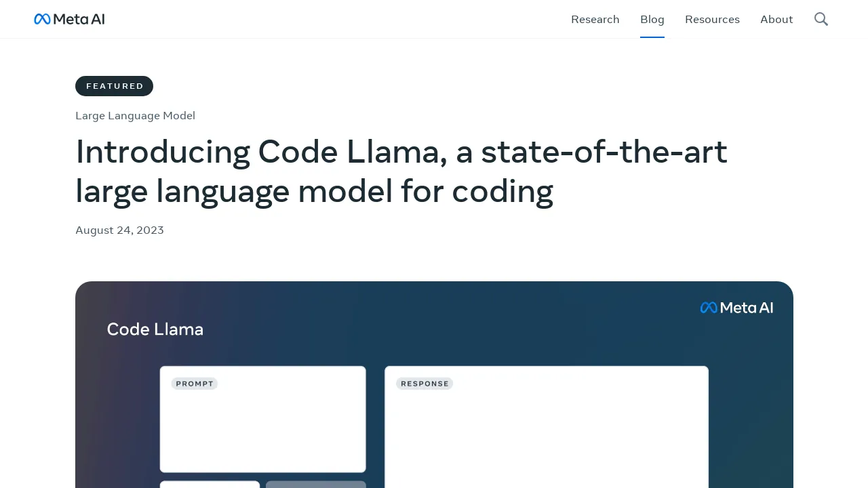Click the RESPONSE label pill
Image resolution: width=868 pixels, height=488 pixels.
click(x=425, y=384)
